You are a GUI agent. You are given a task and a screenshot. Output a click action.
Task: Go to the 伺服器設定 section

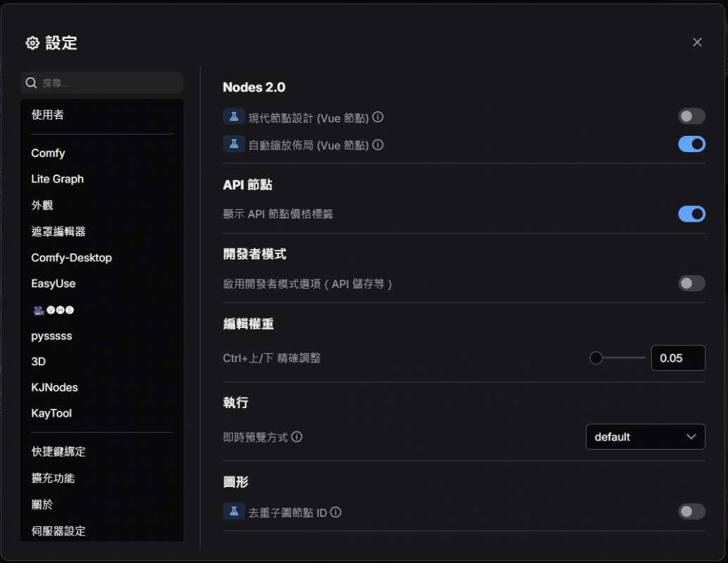click(x=58, y=531)
